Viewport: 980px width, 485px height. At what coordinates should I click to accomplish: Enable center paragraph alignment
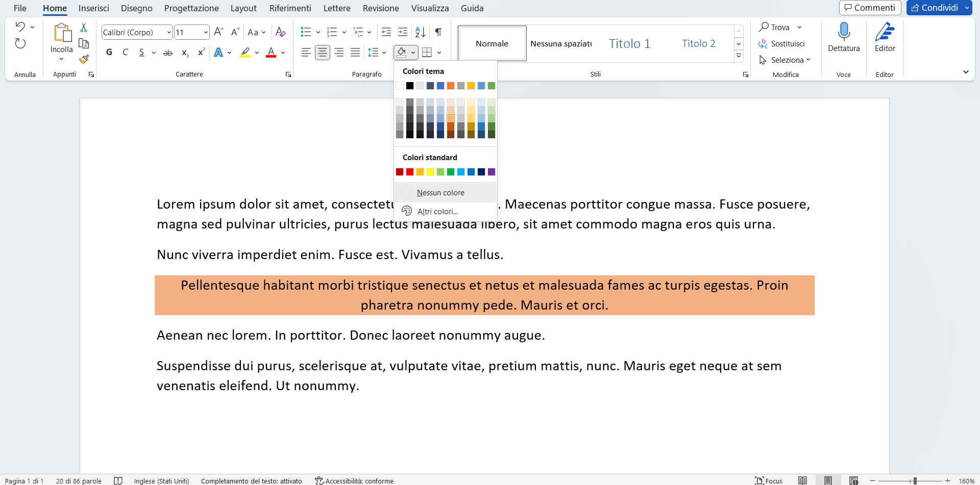point(322,52)
